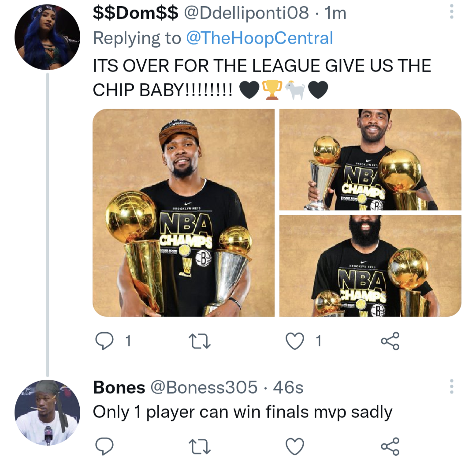Like the $$Dom$$ tweet
This screenshot has width=476, height=469.
[295, 341]
